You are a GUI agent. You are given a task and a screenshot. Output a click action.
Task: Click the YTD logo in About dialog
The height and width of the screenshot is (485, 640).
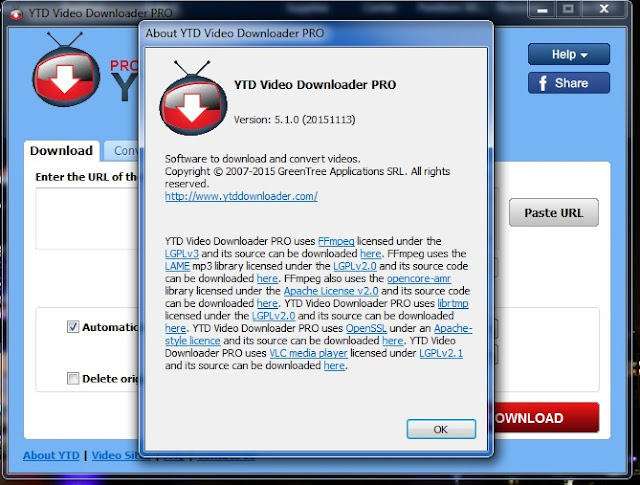[193, 98]
